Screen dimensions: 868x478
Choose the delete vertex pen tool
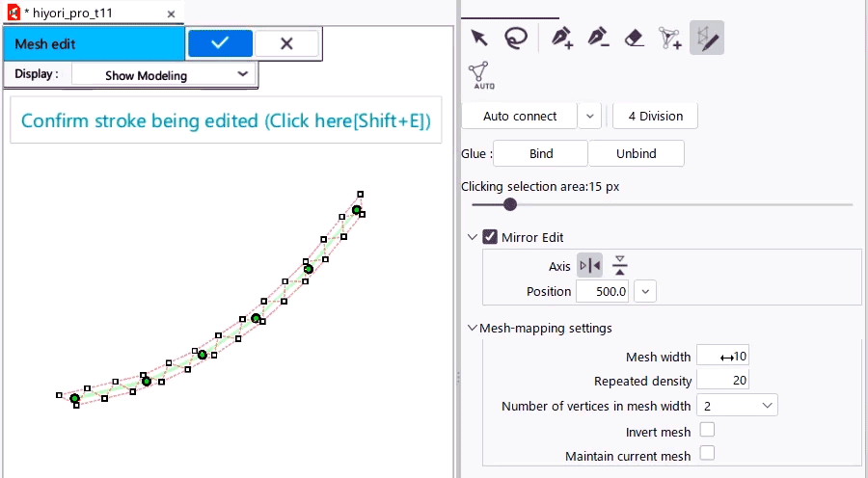coord(598,38)
